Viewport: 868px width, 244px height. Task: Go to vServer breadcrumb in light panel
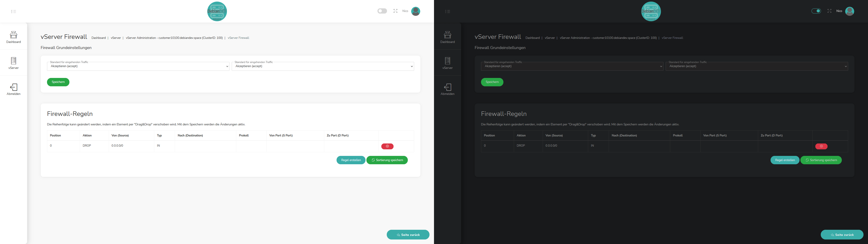[x=116, y=38]
